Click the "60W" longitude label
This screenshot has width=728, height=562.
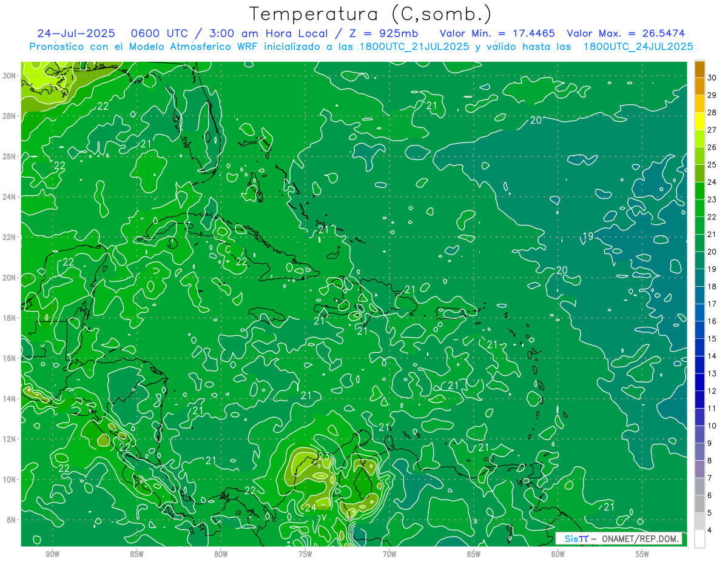tap(558, 555)
